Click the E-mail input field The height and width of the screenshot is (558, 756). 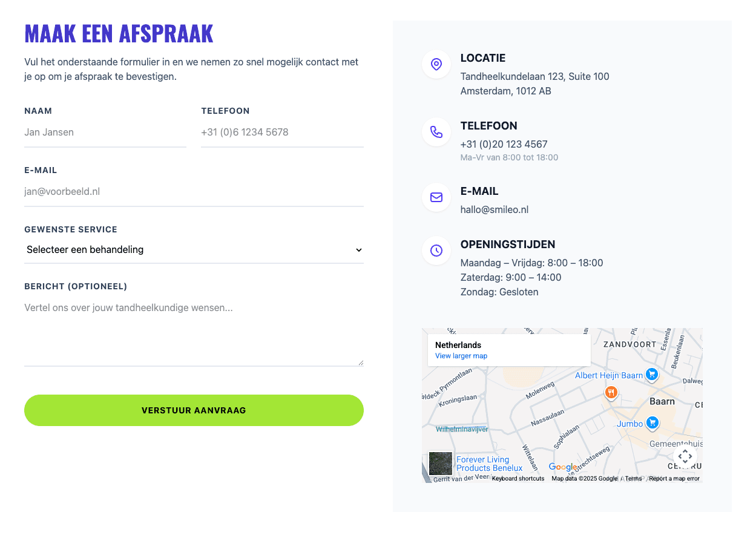[194, 191]
